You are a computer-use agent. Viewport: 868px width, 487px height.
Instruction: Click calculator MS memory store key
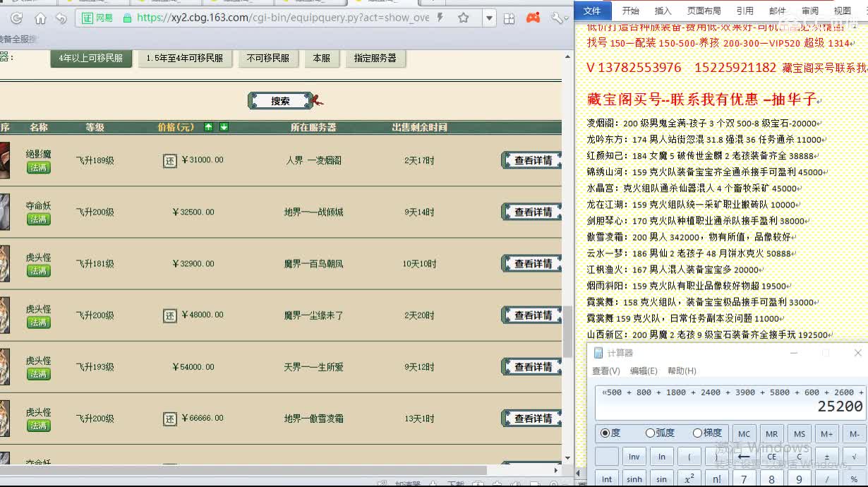[x=800, y=434]
